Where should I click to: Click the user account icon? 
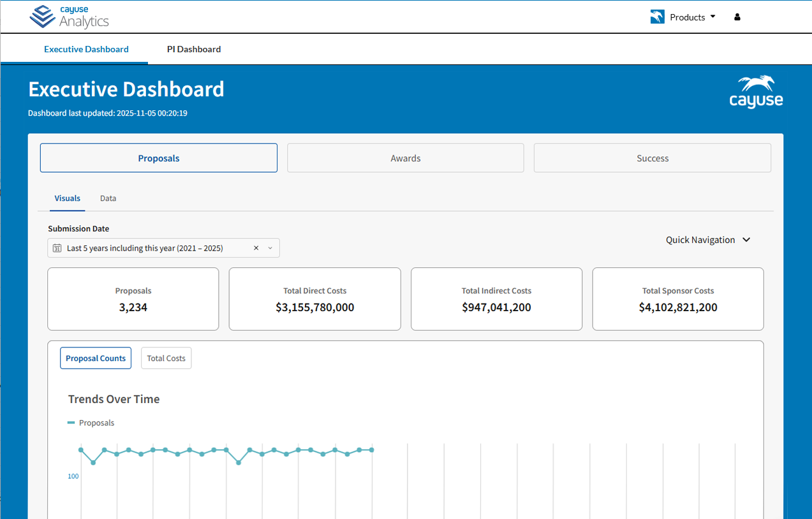pyautogui.click(x=737, y=17)
